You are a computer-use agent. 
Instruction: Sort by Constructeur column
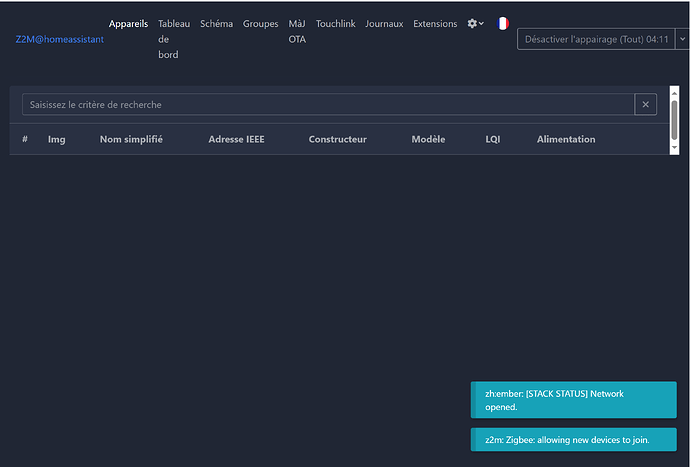[338, 139]
